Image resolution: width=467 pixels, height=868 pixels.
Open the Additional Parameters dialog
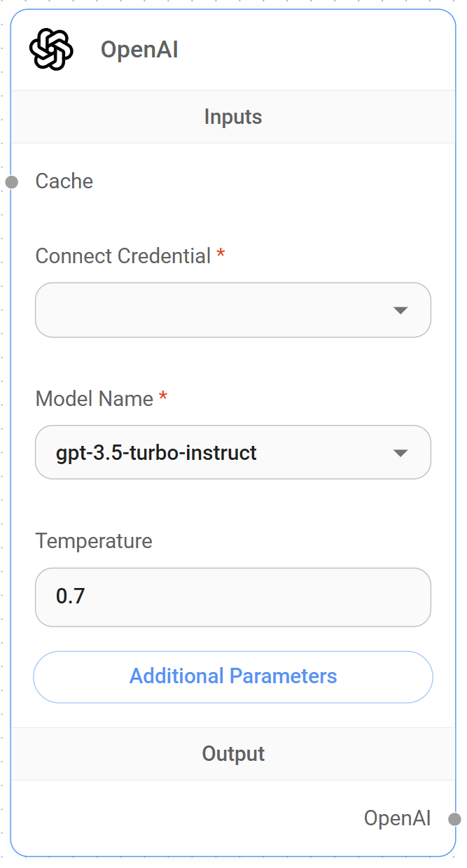click(x=233, y=676)
